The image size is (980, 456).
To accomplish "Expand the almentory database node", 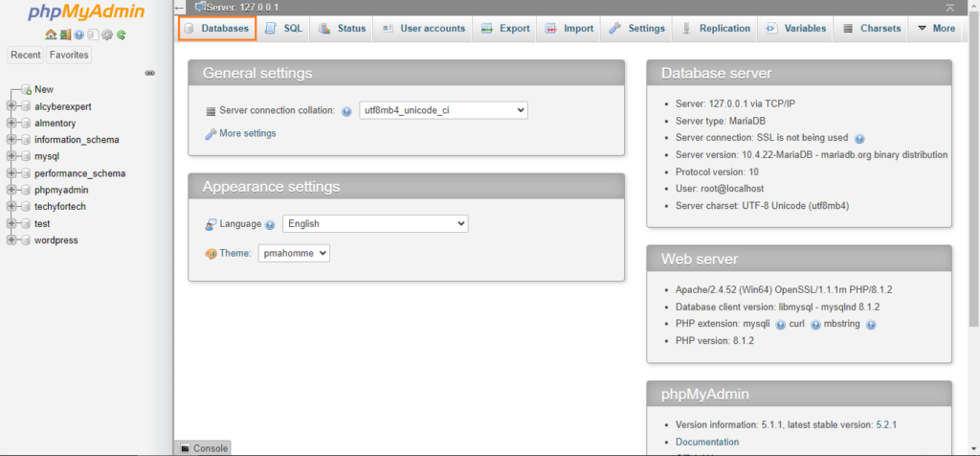I will (x=11, y=124).
